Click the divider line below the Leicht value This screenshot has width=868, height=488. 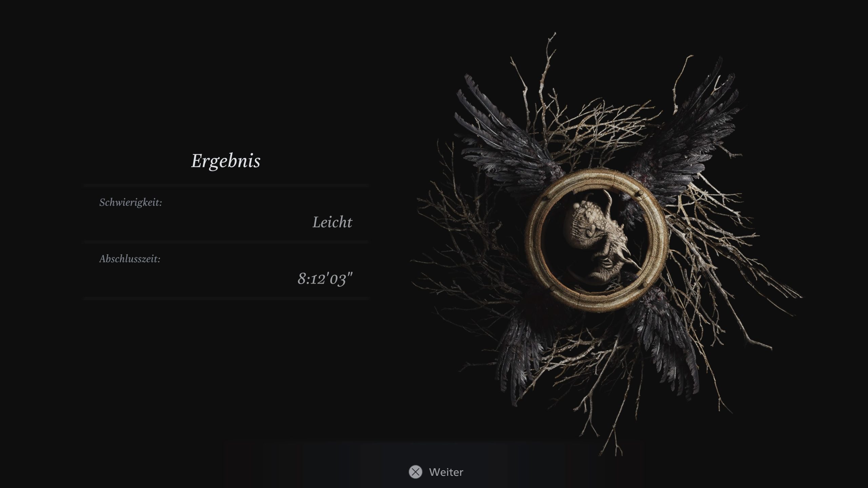[226, 242]
